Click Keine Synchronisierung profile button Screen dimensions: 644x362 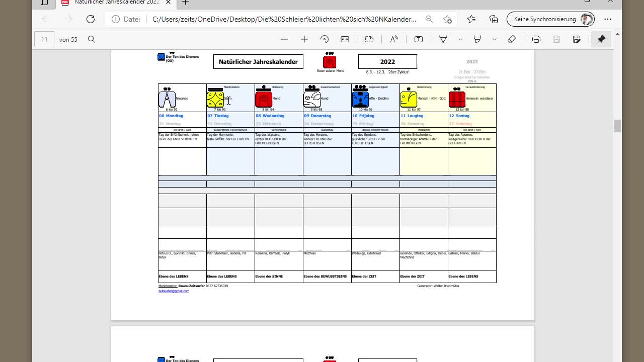(551, 19)
